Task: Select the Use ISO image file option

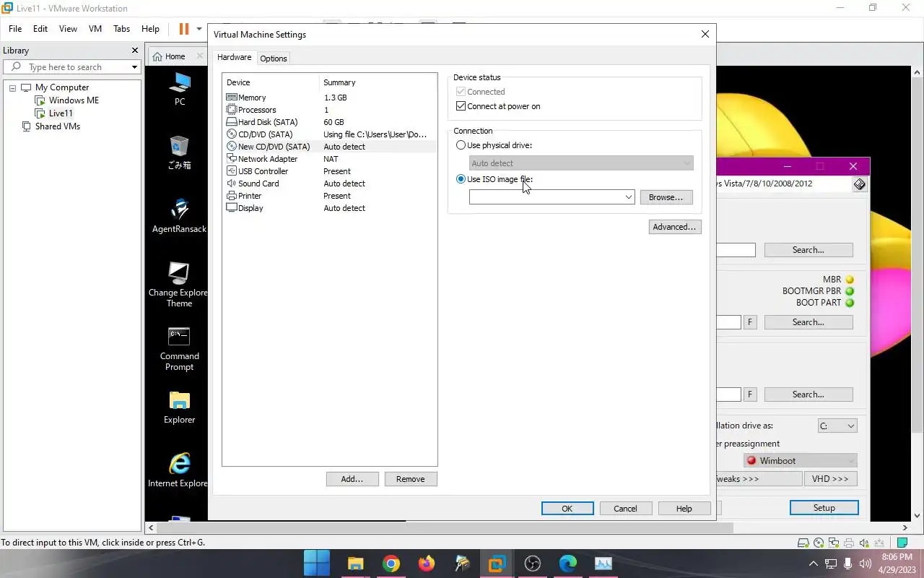Action: point(461,179)
